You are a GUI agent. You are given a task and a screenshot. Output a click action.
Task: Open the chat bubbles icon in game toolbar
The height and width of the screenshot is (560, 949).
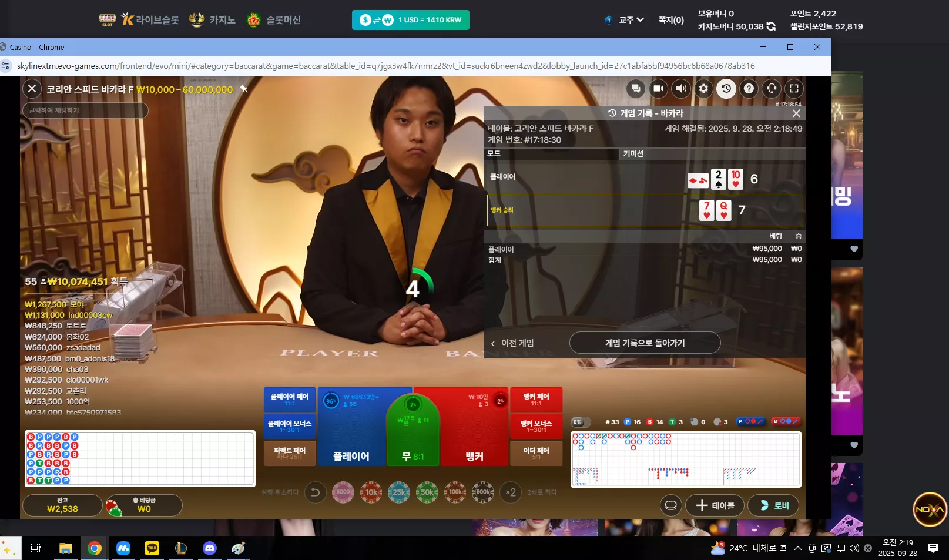(x=635, y=89)
